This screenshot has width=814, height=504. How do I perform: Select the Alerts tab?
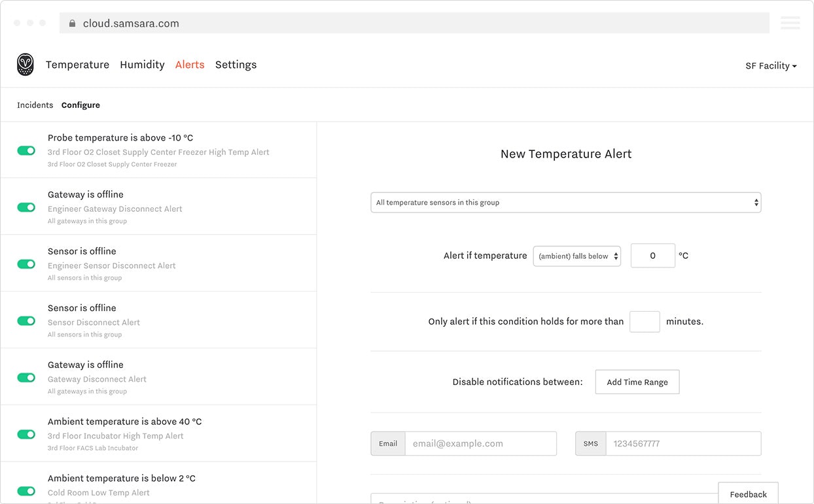click(190, 65)
